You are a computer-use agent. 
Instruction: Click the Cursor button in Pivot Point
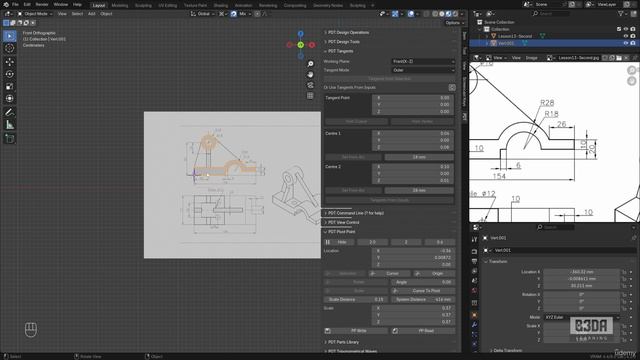(389, 273)
